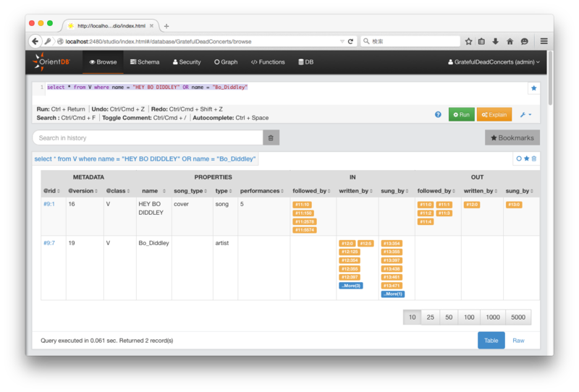Click the page vertical scrollbar

coord(550,78)
